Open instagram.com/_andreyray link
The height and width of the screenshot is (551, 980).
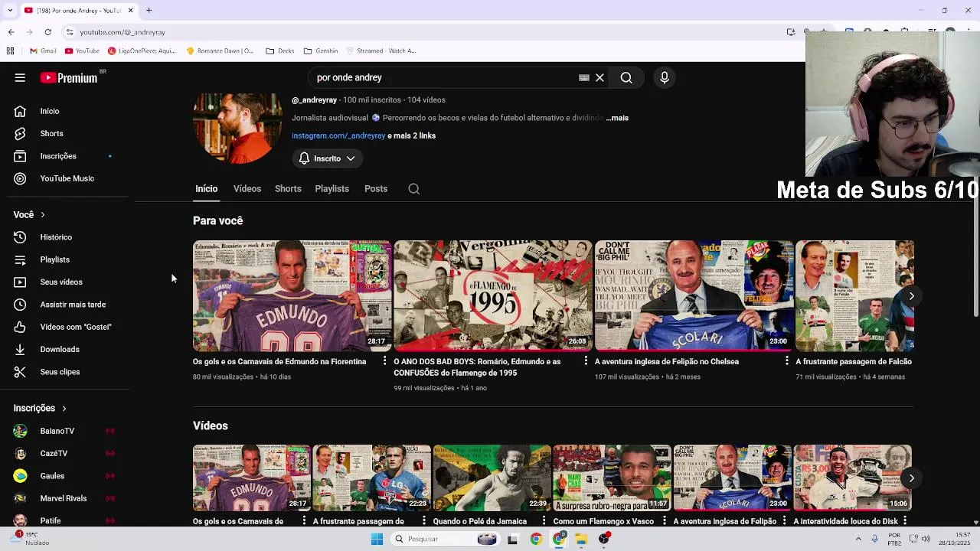[338, 135]
